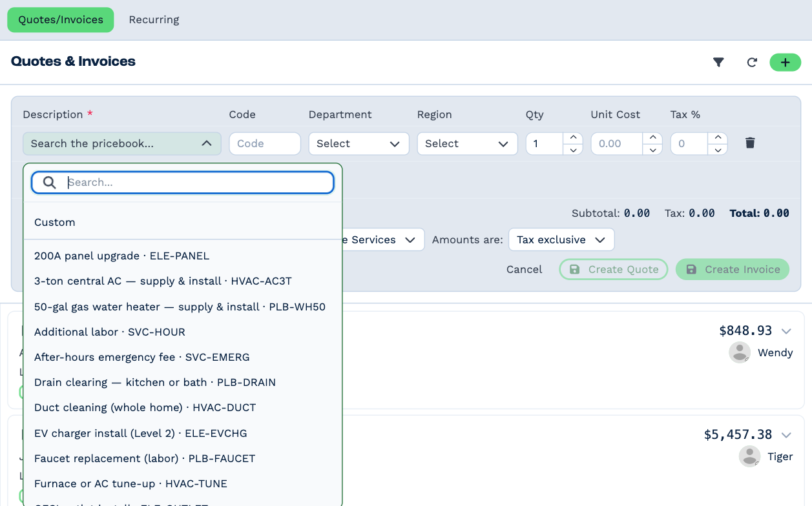Select EV charger install (Level 2)
Image resolution: width=812 pixels, height=506 pixels.
(x=183, y=433)
